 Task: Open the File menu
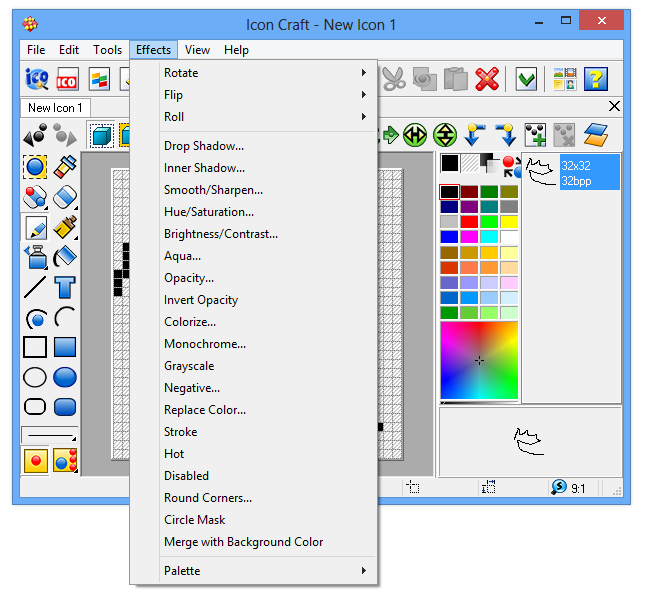[36, 50]
